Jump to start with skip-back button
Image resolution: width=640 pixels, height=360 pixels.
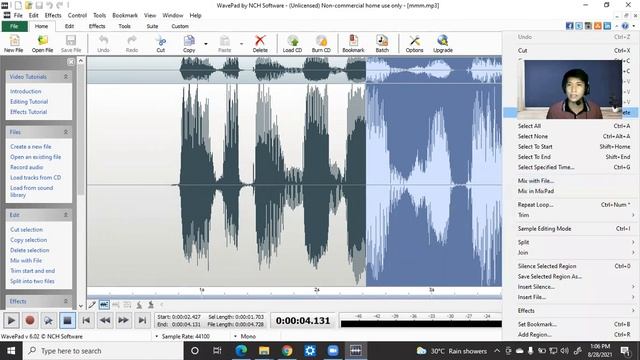tap(86, 320)
